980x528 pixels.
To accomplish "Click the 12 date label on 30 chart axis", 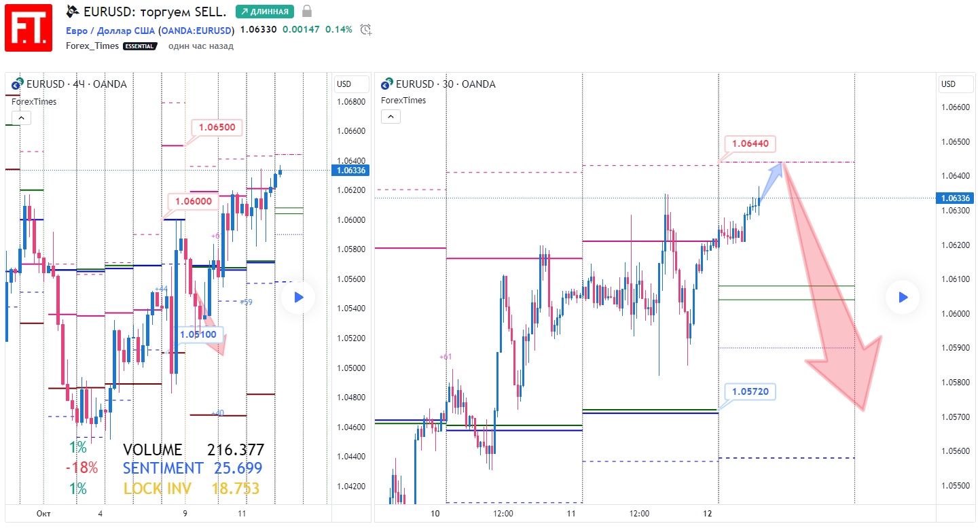I will (x=708, y=513).
